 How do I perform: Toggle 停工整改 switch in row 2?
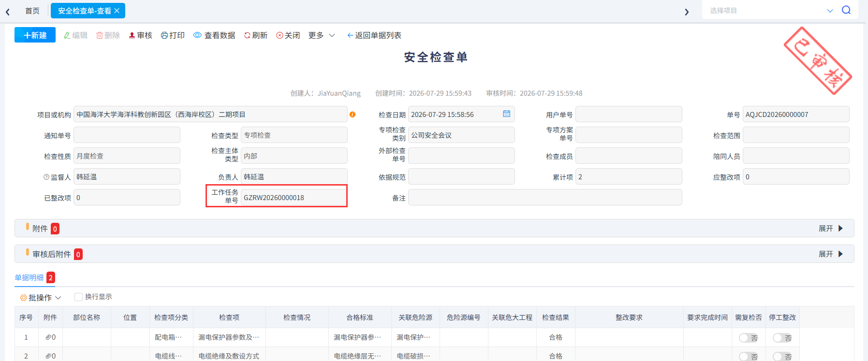(782, 356)
